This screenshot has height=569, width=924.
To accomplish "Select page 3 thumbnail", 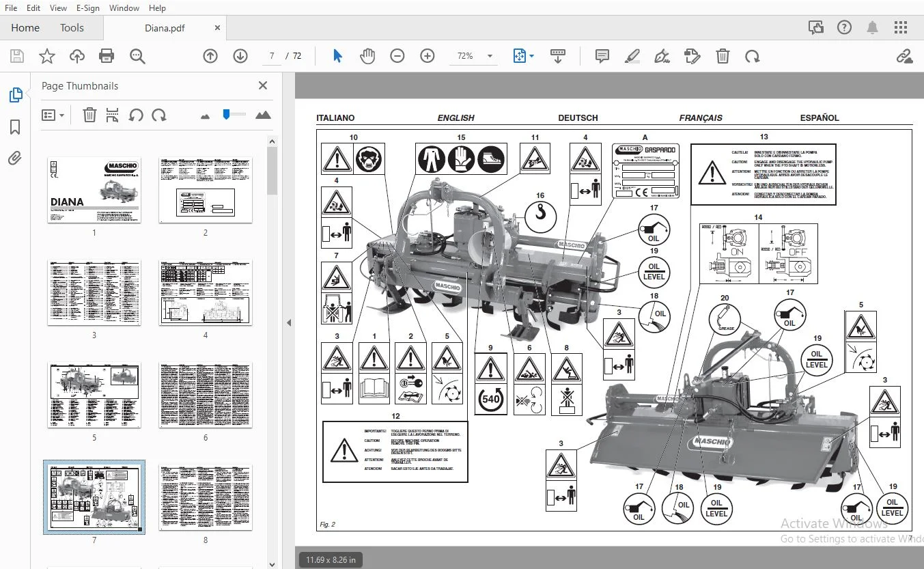I will pyautogui.click(x=94, y=292).
